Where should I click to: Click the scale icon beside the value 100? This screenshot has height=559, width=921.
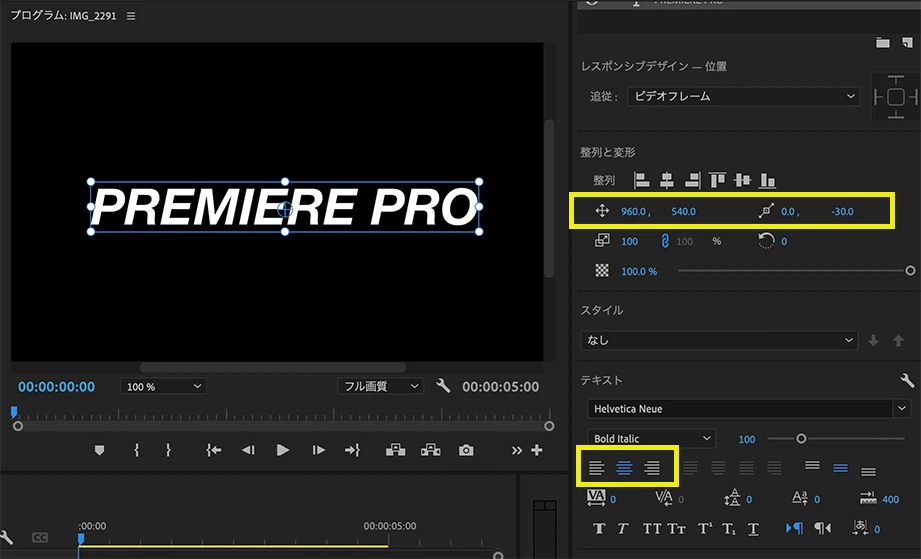click(x=602, y=240)
